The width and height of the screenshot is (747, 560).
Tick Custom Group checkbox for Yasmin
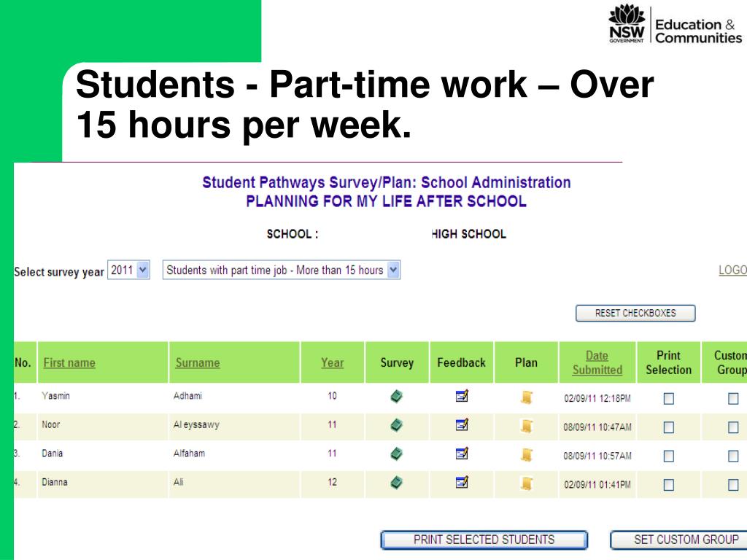pos(733,399)
